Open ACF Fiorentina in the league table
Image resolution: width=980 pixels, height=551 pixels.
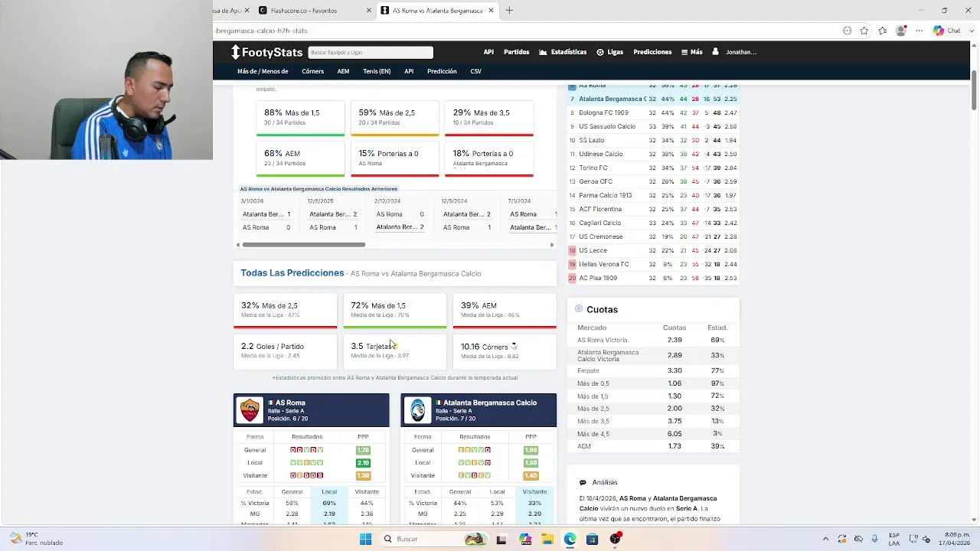coord(600,209)
